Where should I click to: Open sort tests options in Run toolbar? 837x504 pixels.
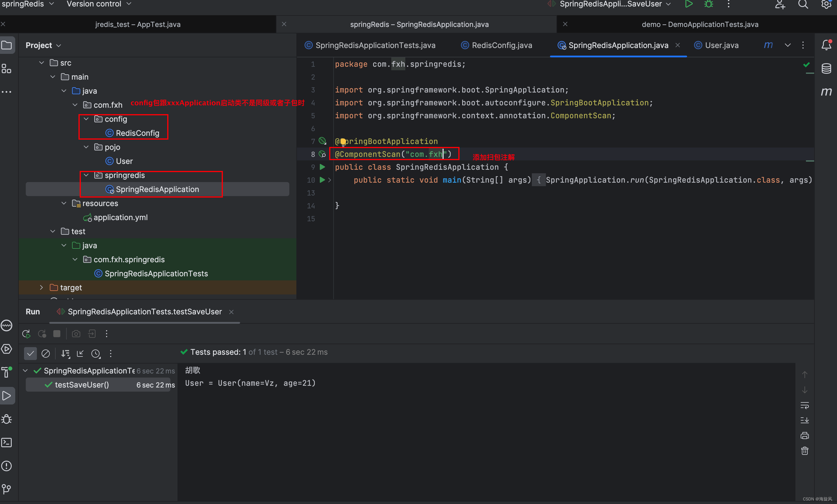pyautogui.click(x=65, y=353)
